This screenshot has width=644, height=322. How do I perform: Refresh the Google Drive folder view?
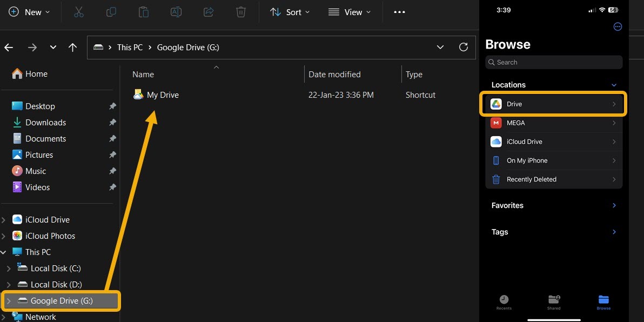click(464, 47)
